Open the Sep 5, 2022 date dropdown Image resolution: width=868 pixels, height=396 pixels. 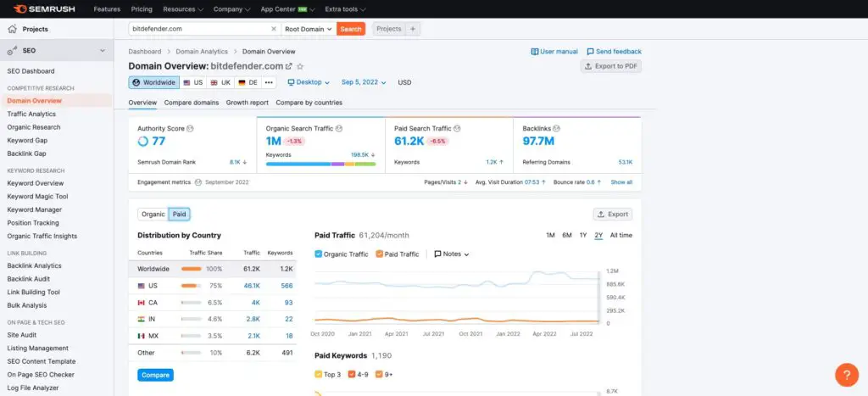click(x=364, y=82)
